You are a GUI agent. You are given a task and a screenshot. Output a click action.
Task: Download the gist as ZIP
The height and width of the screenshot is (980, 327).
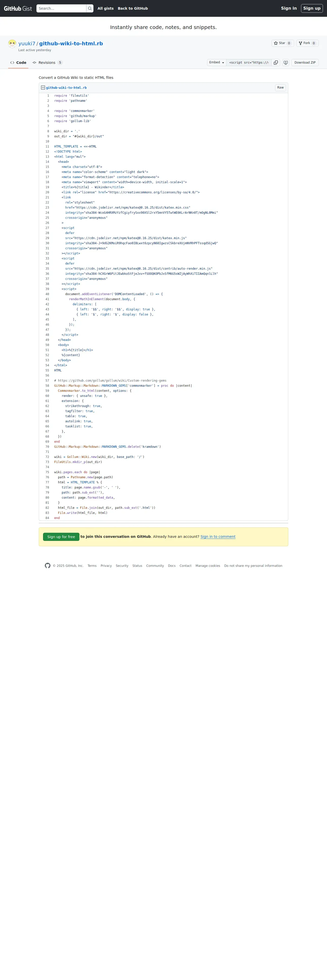click(305, 62)
